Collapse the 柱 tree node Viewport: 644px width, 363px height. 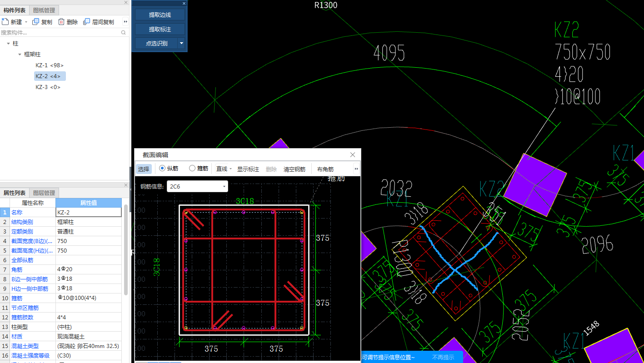(x=9, y=44)
